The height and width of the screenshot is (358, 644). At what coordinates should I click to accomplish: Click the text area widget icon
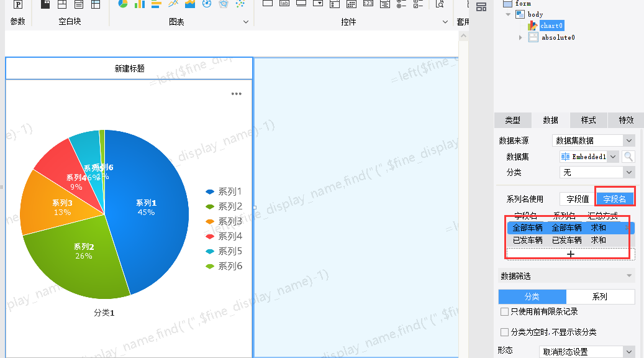(385, 4)
